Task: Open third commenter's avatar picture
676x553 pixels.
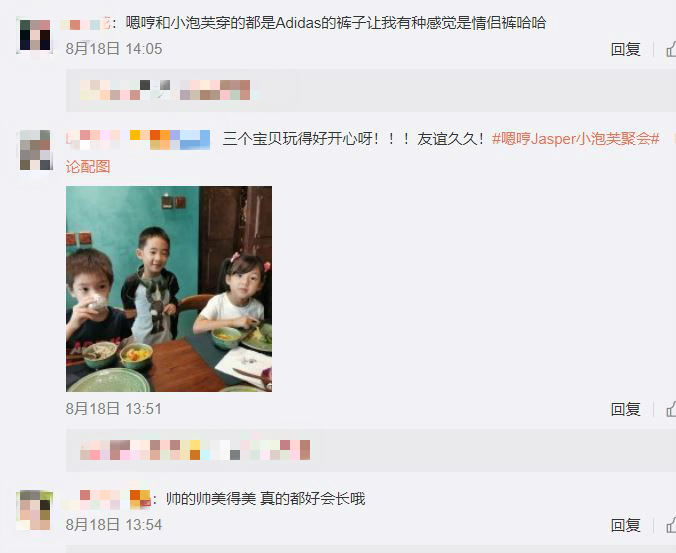Action: pyautogui.click(x=35, y=510)
